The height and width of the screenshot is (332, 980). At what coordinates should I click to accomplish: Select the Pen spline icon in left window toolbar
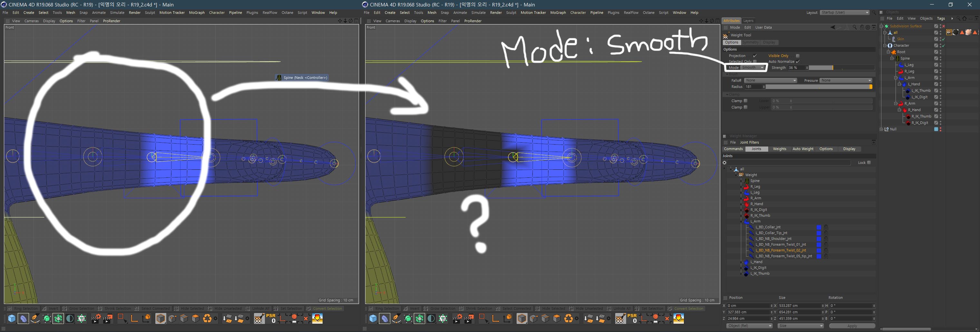click(x=35, y=318)
